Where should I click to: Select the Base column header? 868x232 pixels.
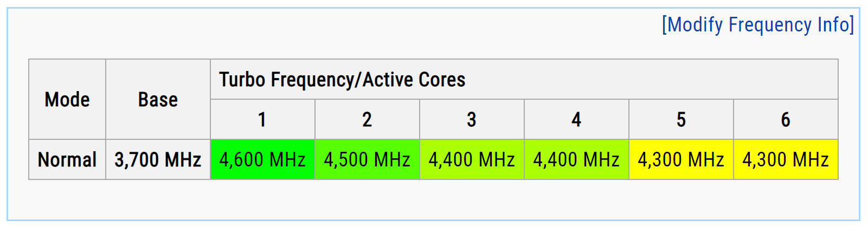158,100
